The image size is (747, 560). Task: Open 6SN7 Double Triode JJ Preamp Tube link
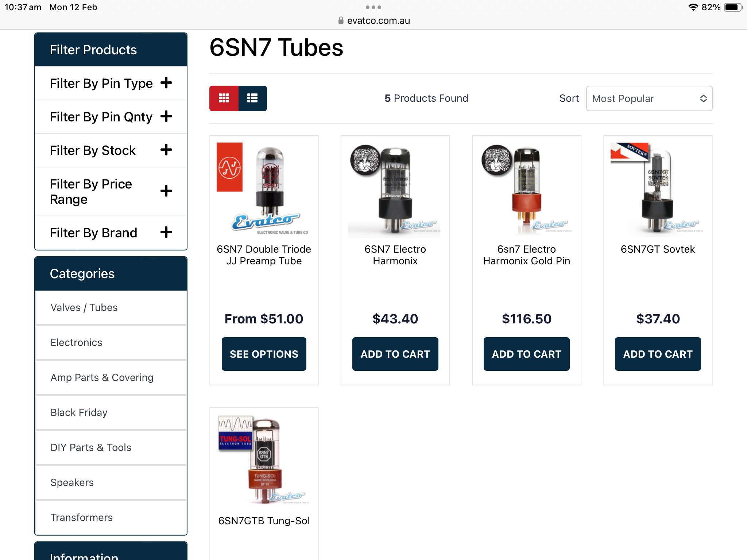[264, 255]
